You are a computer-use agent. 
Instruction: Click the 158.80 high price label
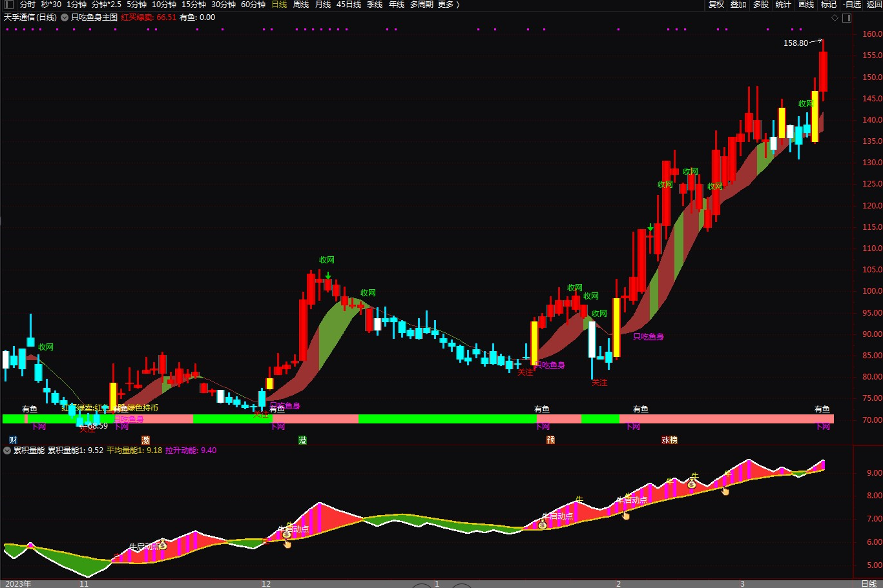click(796, 43)
